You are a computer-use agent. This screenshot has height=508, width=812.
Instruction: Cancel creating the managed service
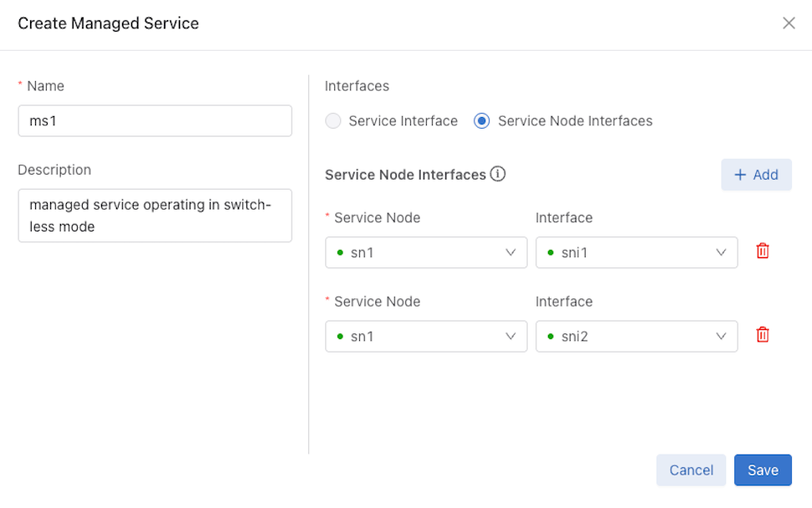691,470
